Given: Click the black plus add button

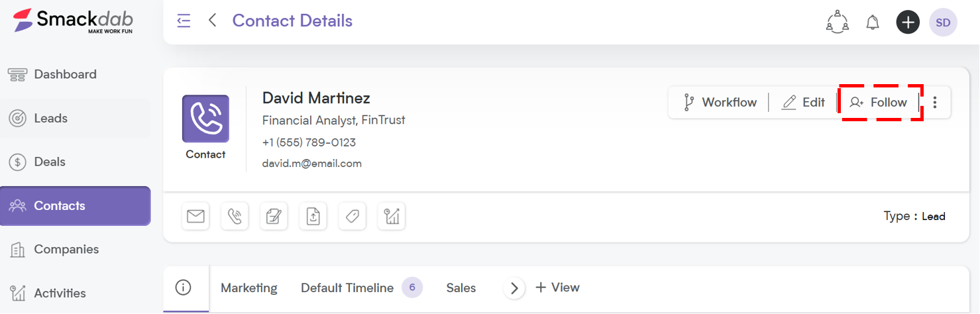Looking at the screenshot, I should click(908, 22).
